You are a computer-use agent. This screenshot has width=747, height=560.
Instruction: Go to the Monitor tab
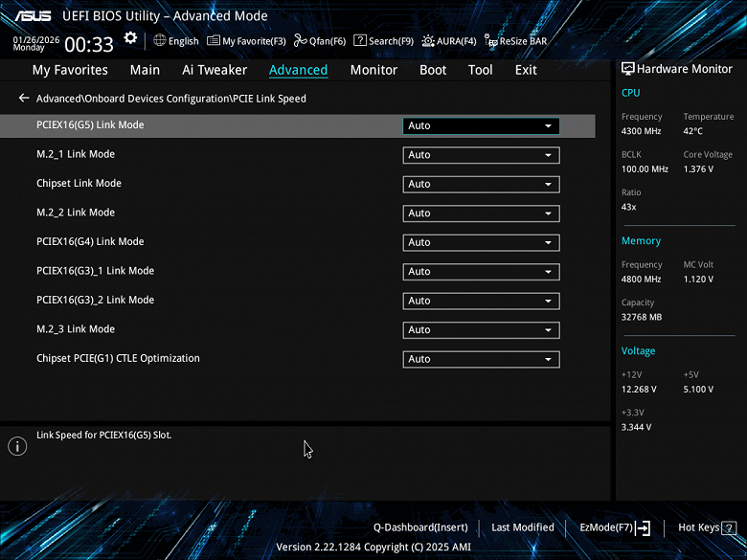pos(373,70)
